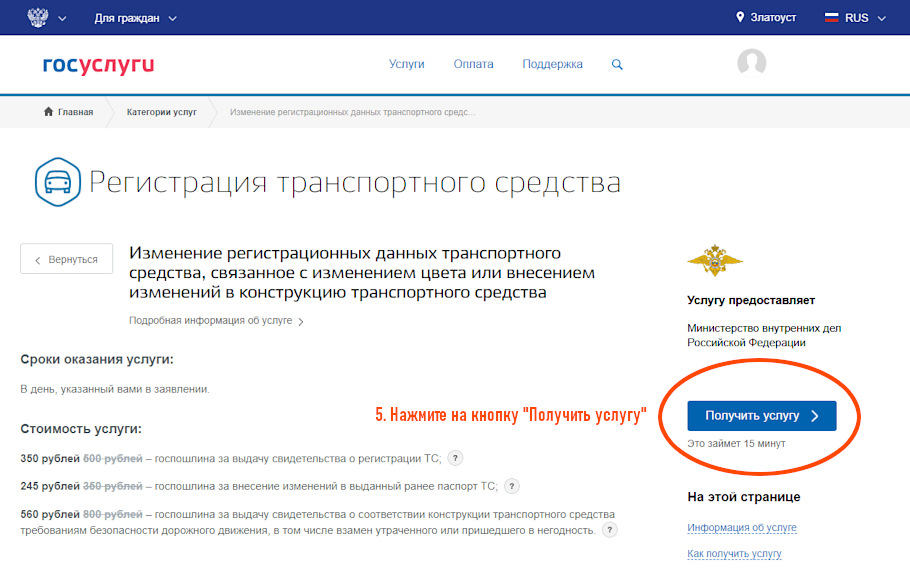This screenshot has width=910, height=568.
Task: Change the city 'Златоуст'
Action: (773, 17)
